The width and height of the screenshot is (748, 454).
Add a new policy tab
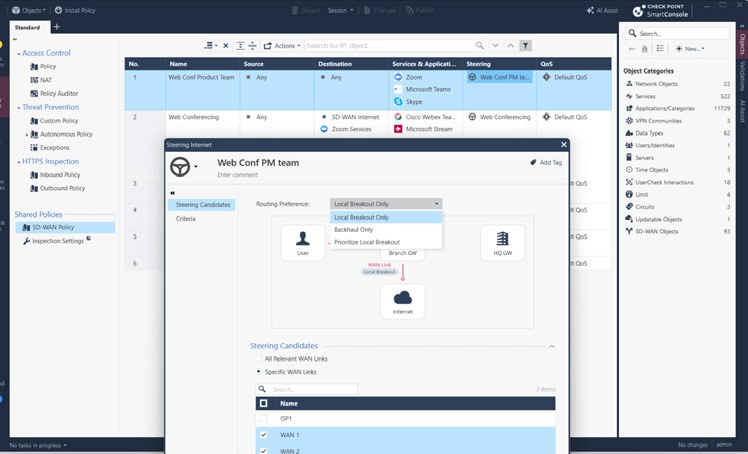tap(56, 27)
